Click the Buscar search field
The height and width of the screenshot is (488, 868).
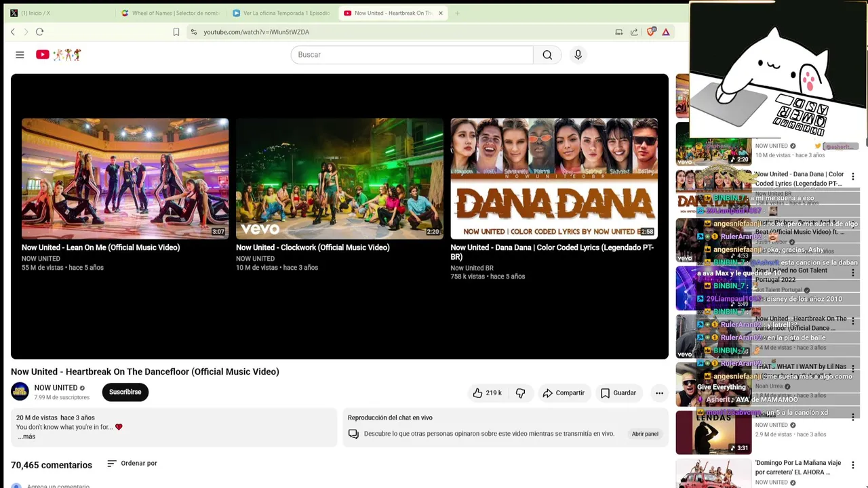pos(412,55)
